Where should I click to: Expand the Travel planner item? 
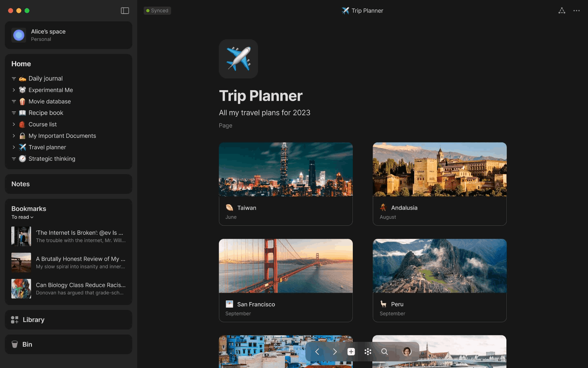pyautogui.click(x=14, y=147)
